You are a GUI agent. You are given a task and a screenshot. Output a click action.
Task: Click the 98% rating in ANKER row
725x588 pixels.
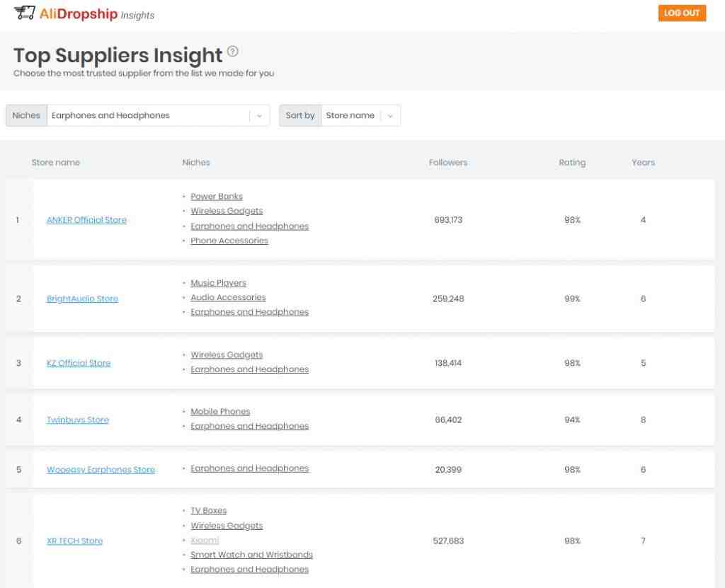572,220
